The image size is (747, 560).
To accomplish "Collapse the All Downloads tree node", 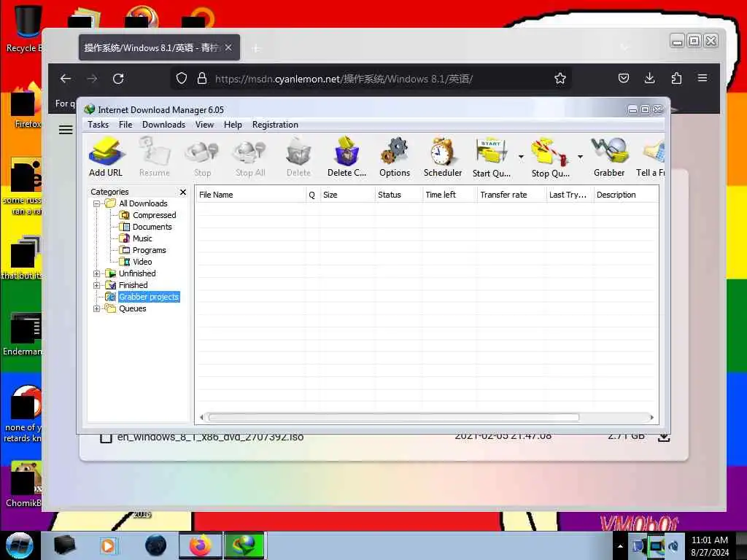I will pyautogui.click(x=97, y=204).
